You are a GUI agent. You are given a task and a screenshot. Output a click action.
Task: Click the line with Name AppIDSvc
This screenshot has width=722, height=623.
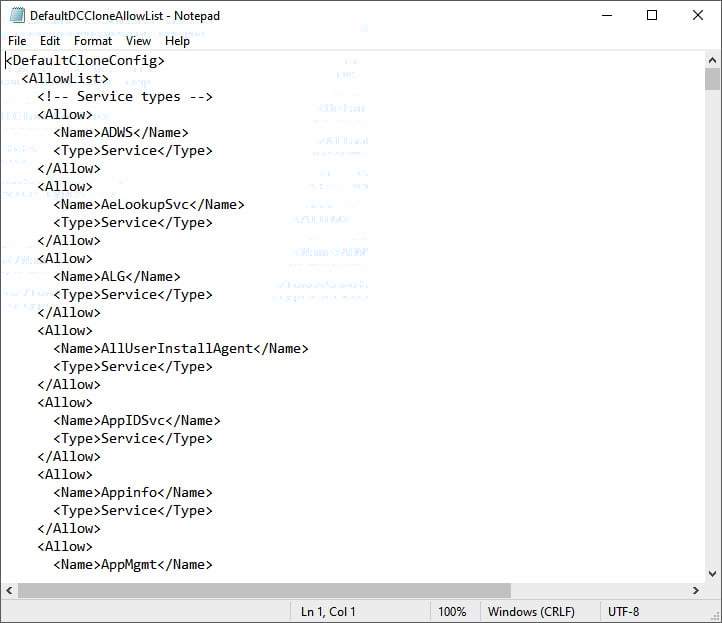pyautogui.click(x=137, y=420)
